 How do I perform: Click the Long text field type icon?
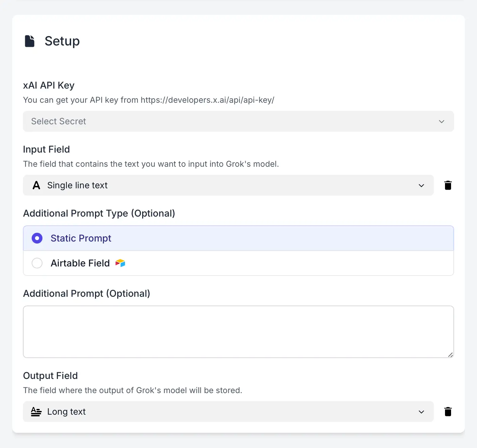[x=36, y=412]
